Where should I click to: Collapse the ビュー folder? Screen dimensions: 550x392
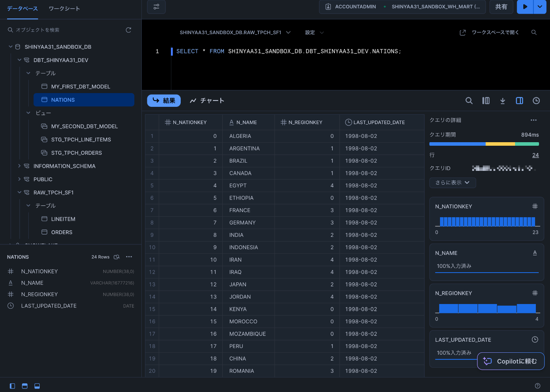pyautogui.click(x=28, y=113)
